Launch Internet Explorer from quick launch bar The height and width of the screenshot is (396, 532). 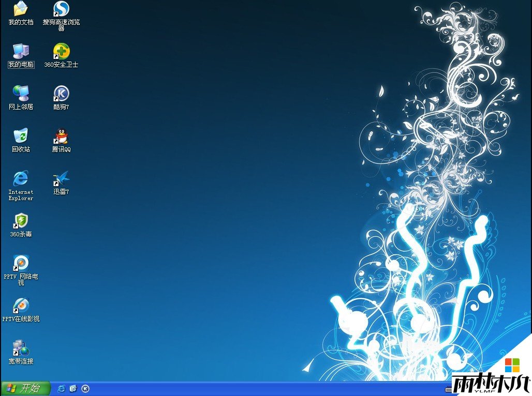tap(62, 389)
